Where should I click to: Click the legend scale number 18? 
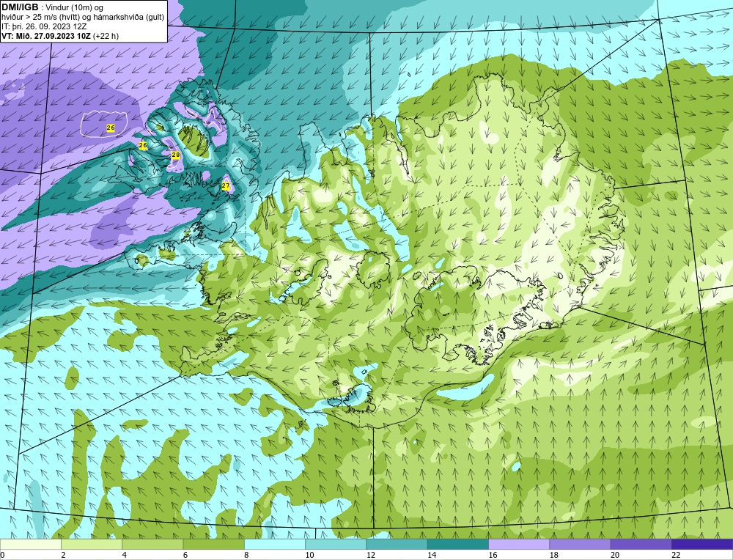coord(554,555)
